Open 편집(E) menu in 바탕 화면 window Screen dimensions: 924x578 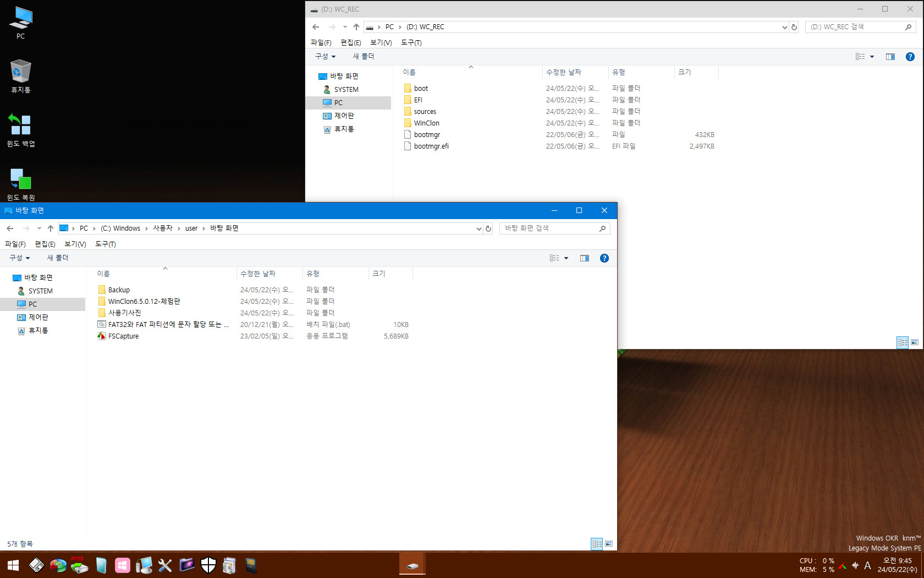[45, 244]
